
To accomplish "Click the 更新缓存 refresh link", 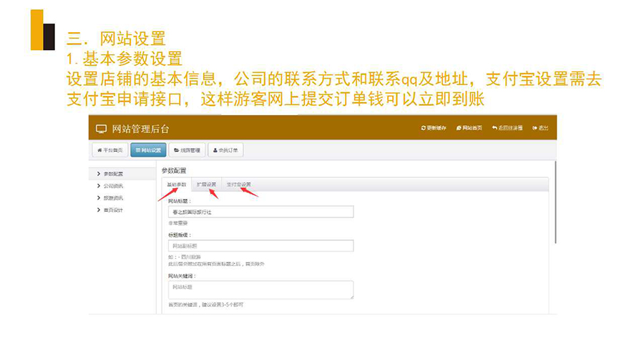I will pos(434,128).
